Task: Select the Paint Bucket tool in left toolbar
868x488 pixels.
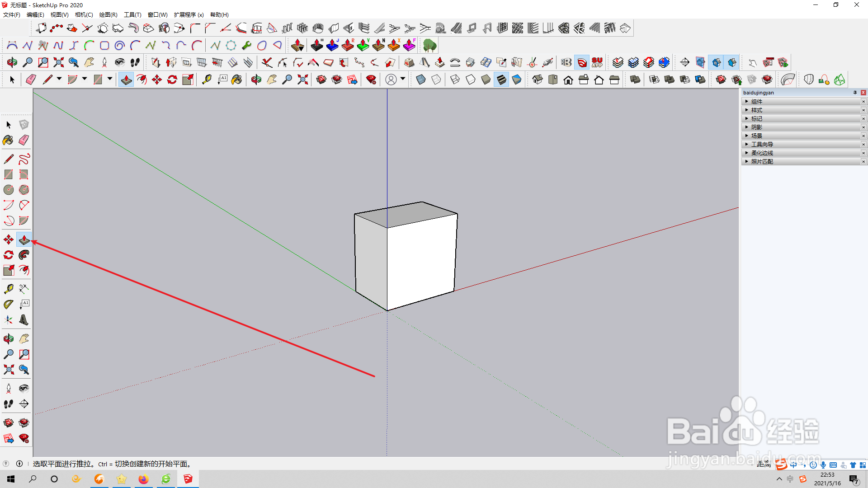Action: [x=8, y=140]
